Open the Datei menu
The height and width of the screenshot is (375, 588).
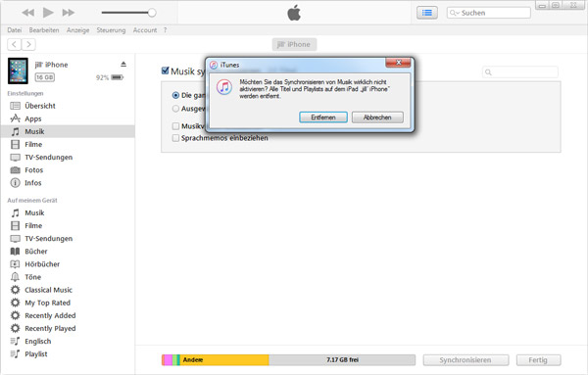click(15, 30)
